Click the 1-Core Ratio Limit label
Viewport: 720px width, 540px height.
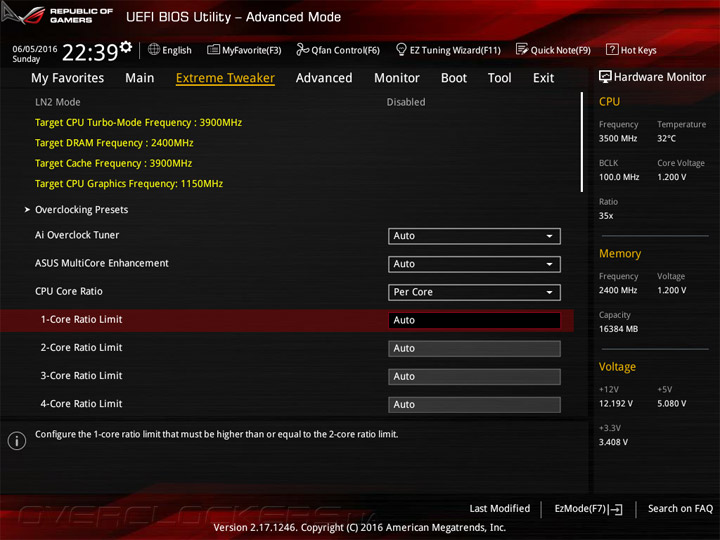pos(81,320)
